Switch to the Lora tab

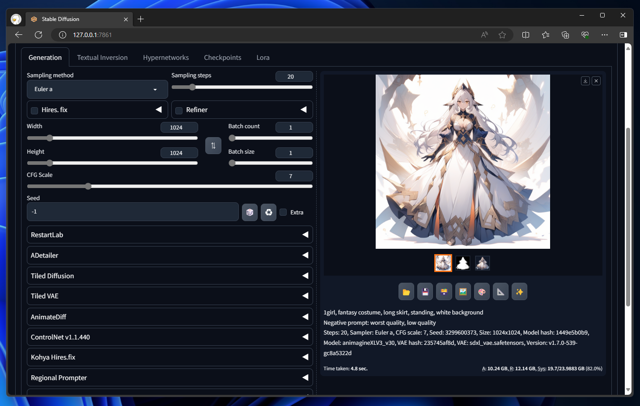coord(263,58)
